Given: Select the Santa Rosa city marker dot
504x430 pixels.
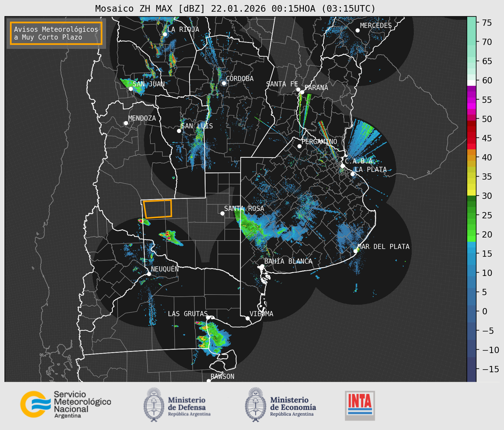Looking at the screenshot, I should 222,213.
